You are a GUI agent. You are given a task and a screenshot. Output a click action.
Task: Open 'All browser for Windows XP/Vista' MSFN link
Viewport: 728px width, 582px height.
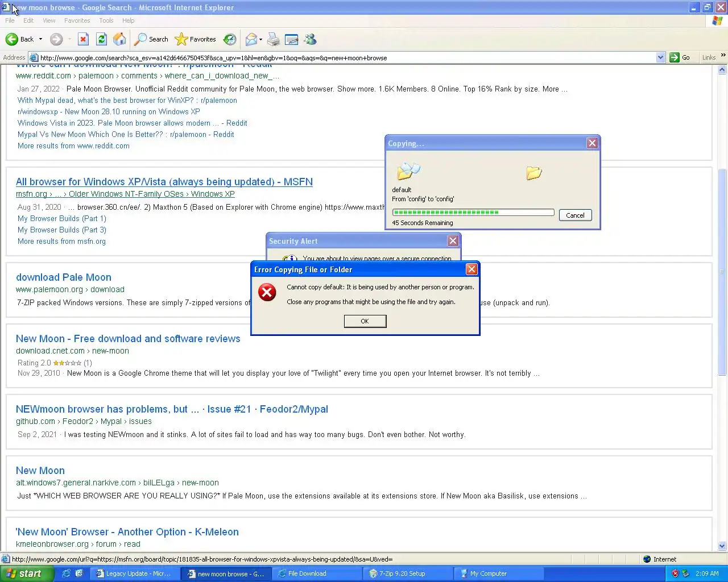(x=164, y=182)
